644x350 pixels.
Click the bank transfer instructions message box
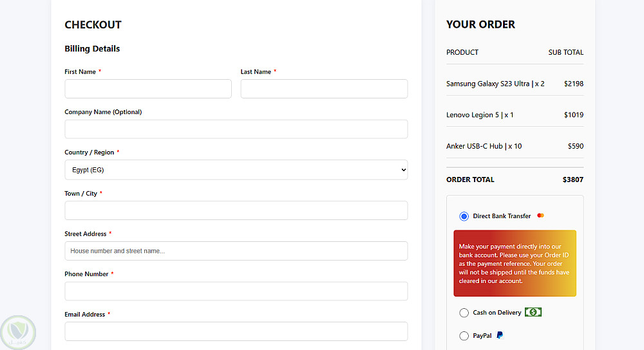[515, 263]
